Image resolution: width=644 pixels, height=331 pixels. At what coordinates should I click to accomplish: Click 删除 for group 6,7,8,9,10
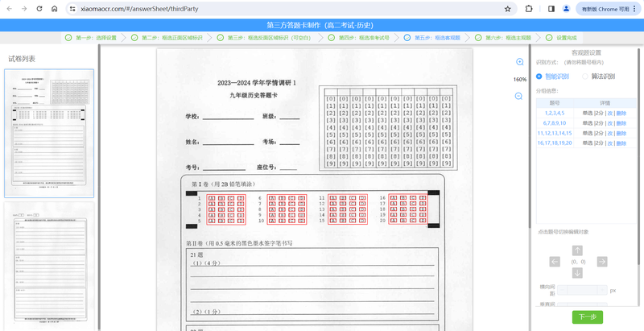(621, 123)
